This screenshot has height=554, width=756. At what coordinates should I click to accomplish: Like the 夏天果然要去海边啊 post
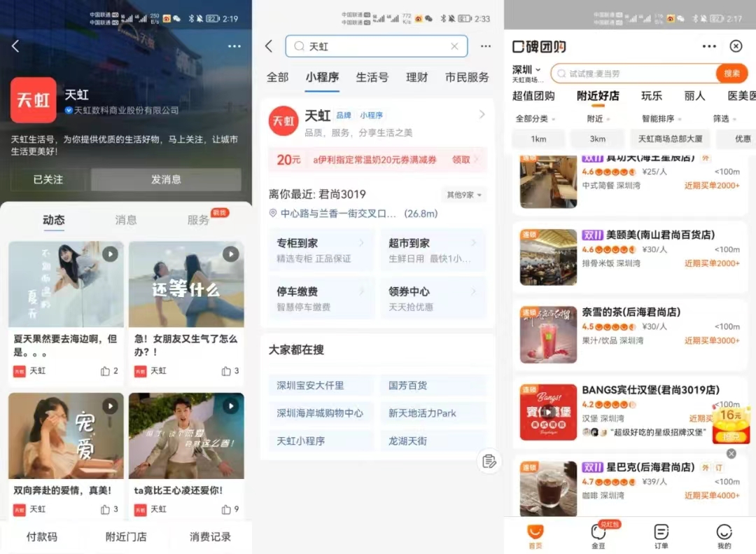tap(105, 371)
